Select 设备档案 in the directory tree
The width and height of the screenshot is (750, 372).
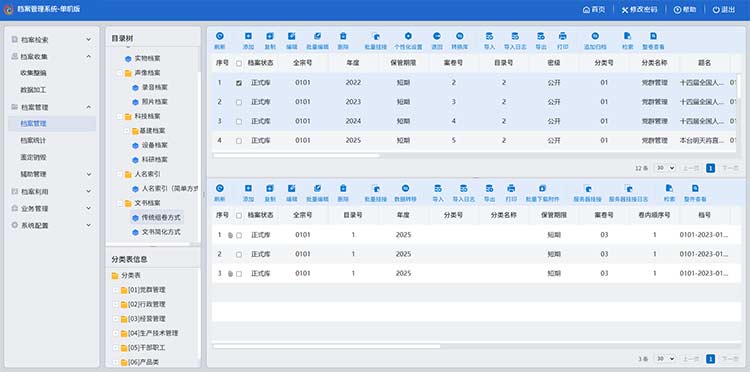click(155, 145)
